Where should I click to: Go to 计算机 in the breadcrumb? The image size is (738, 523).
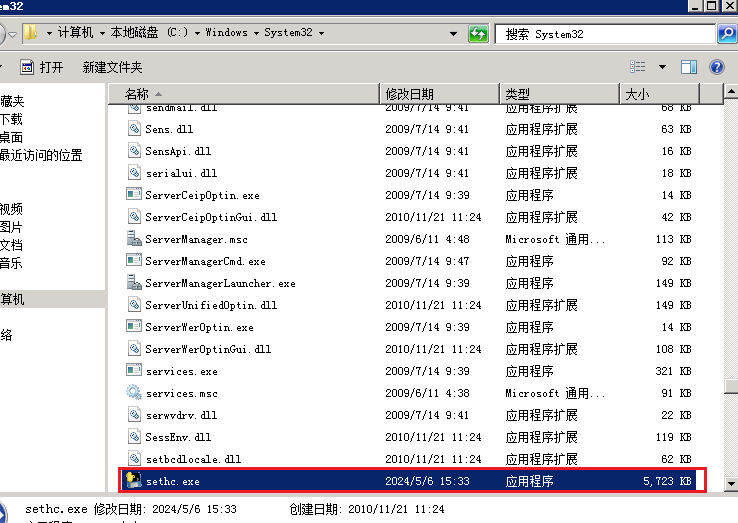coord(75,32)
